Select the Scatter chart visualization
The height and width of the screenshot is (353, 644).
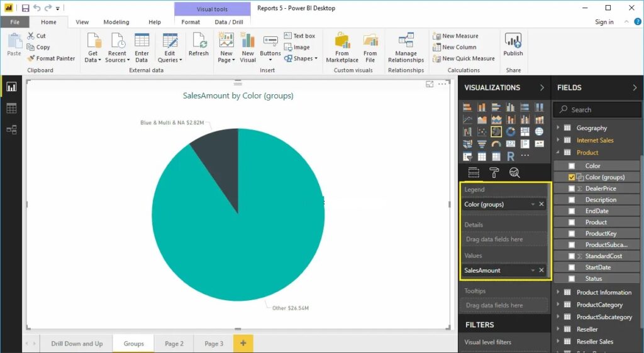[482, 132]
